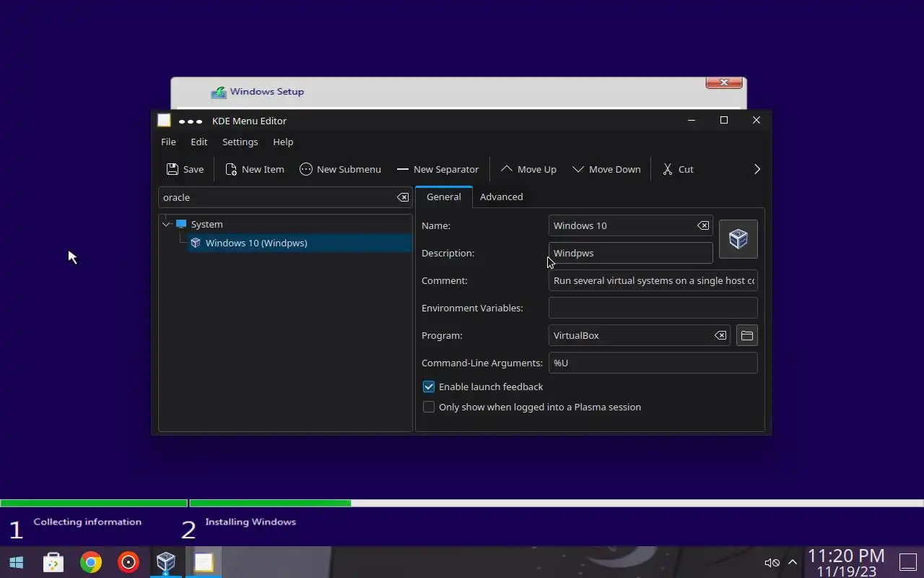Click the menu editor taskbar icon
This screenshot has height=578, width=924.
[204, 562]
